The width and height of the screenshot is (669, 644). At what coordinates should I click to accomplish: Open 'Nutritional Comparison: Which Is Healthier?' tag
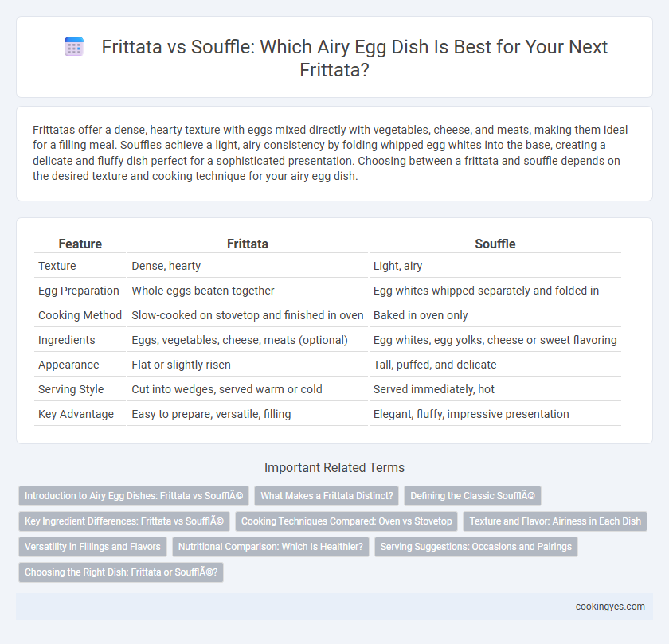[x=271, y=547]
